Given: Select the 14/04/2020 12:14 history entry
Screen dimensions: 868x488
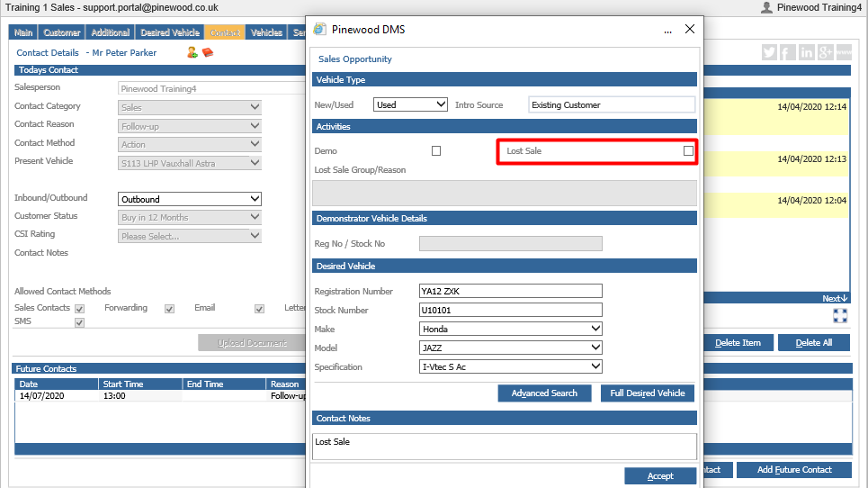Looking at the screenshot, I should point(776,116).
